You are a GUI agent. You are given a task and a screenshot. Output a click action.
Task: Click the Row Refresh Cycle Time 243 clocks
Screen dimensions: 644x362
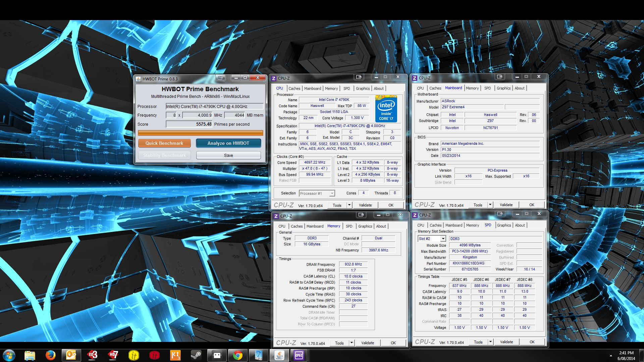tap(353, 300)
